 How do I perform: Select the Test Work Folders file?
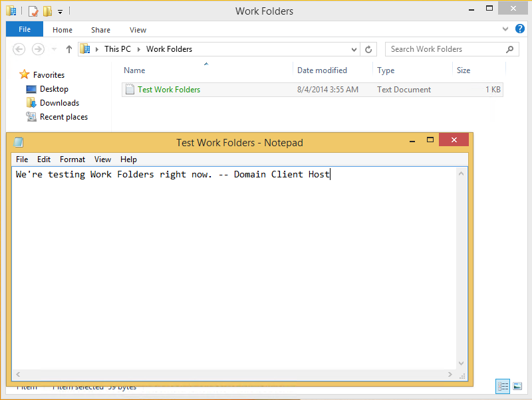312,90
